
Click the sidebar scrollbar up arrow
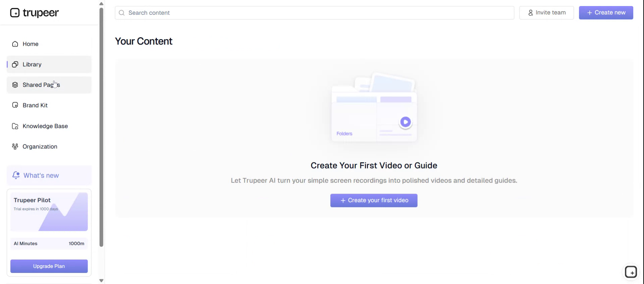click(101, 4)
